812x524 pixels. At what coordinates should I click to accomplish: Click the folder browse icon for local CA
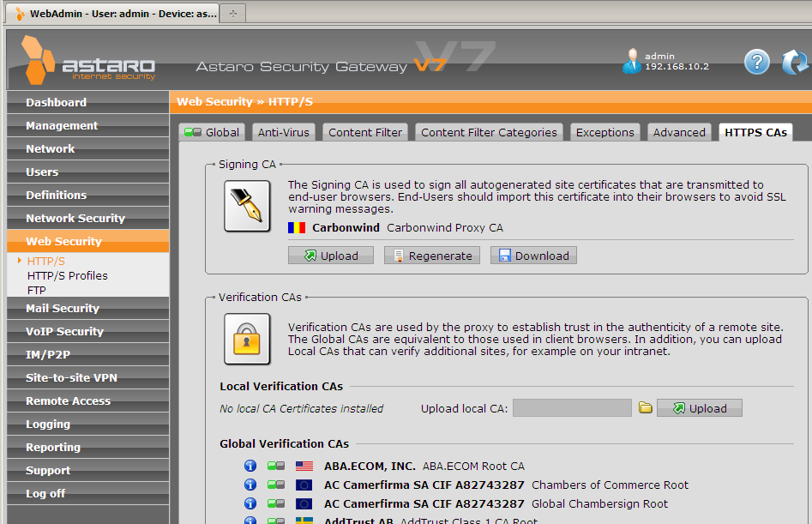[646, 408]
